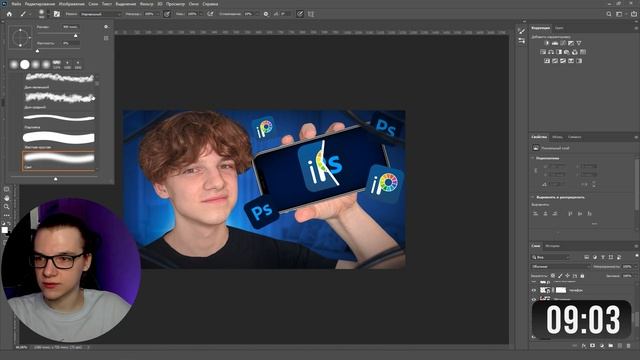Open the symmetry paint options icon
This screenshot has width=640, height=360.
coord(311,14)
